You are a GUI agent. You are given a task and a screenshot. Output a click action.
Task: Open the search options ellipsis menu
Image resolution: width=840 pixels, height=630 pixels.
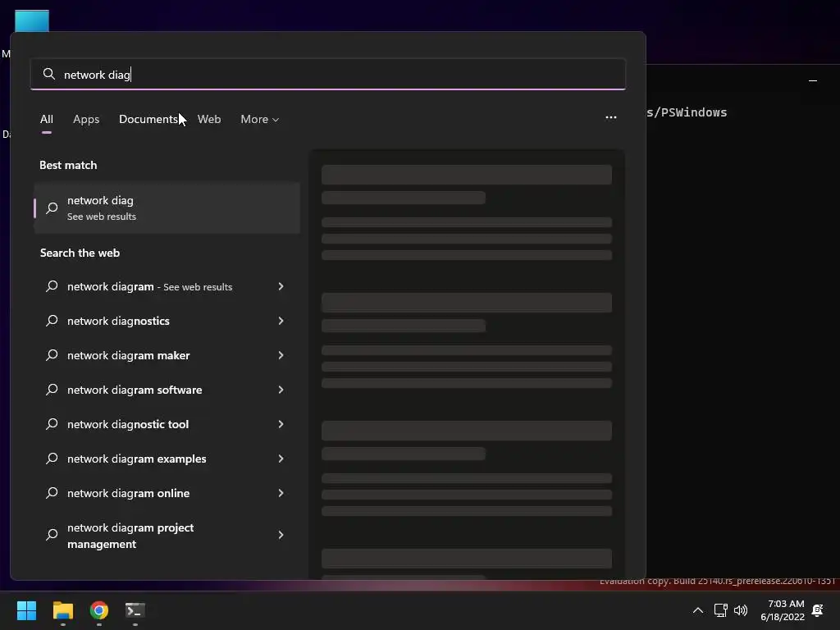(610, 117)
